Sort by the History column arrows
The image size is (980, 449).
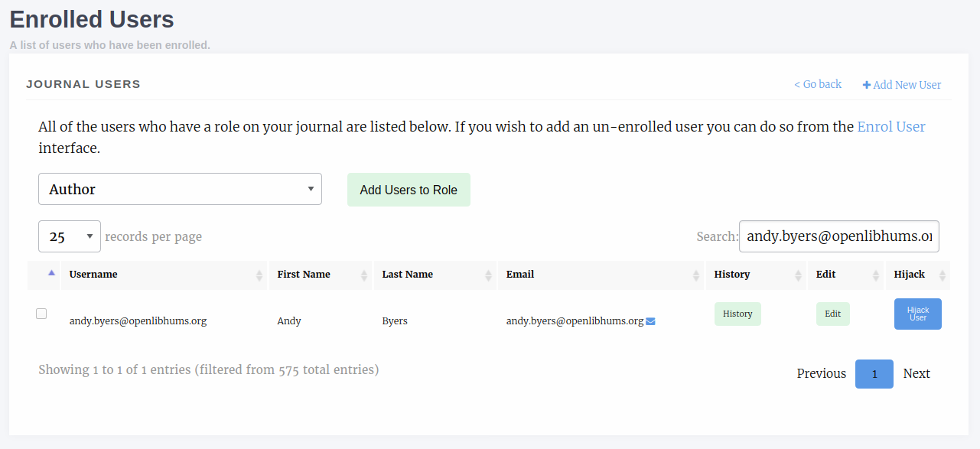tap(799, 275)
